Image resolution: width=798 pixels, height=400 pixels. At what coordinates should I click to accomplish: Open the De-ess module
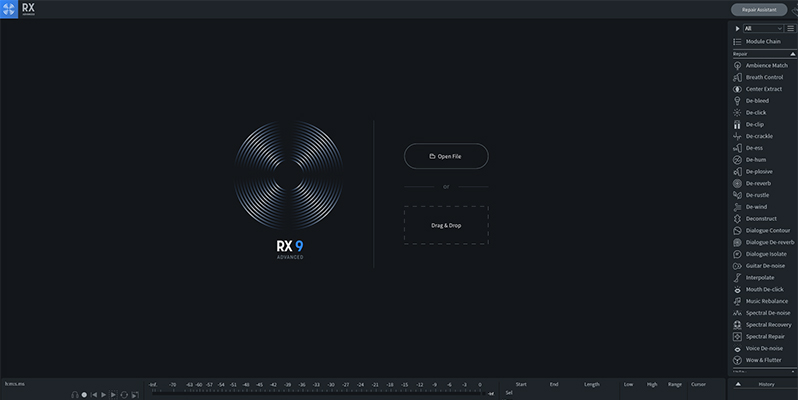pyautogui.click(x=748, y=148)
